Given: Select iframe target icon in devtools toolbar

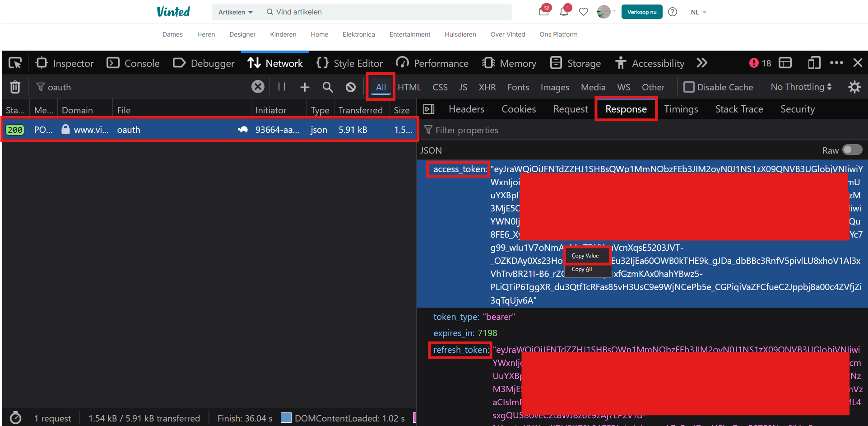Looking at the screenshot, I should click(785, 63).
